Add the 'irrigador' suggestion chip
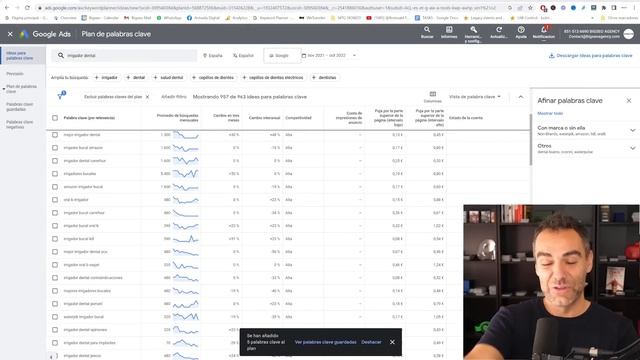The width and height of the screenshot is (640, 360). (106, 78)
